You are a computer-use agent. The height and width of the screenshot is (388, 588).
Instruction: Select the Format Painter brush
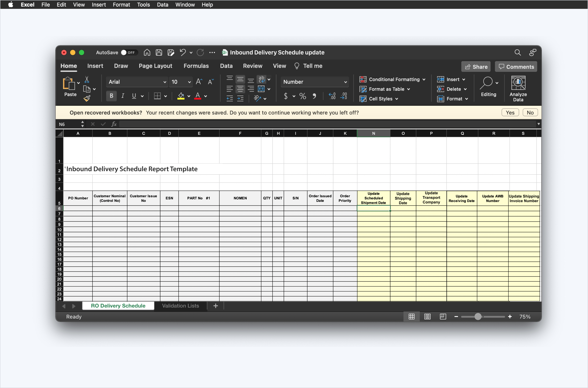coord(87,98)
